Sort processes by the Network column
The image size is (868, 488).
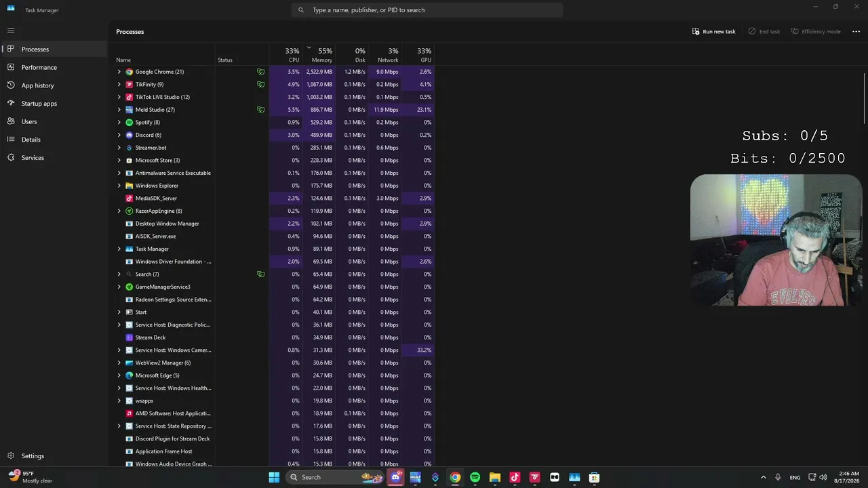tap(384, 55)
